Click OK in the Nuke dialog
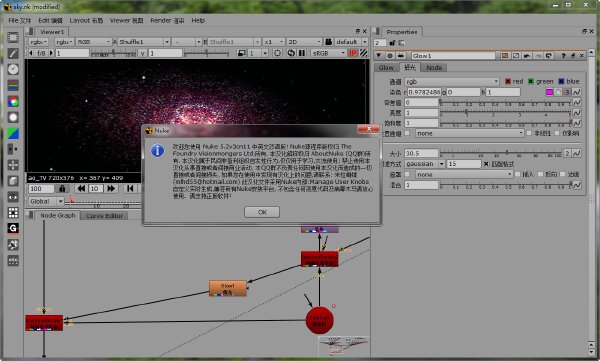Screen dimensions: 600x361 pos(262,212)
